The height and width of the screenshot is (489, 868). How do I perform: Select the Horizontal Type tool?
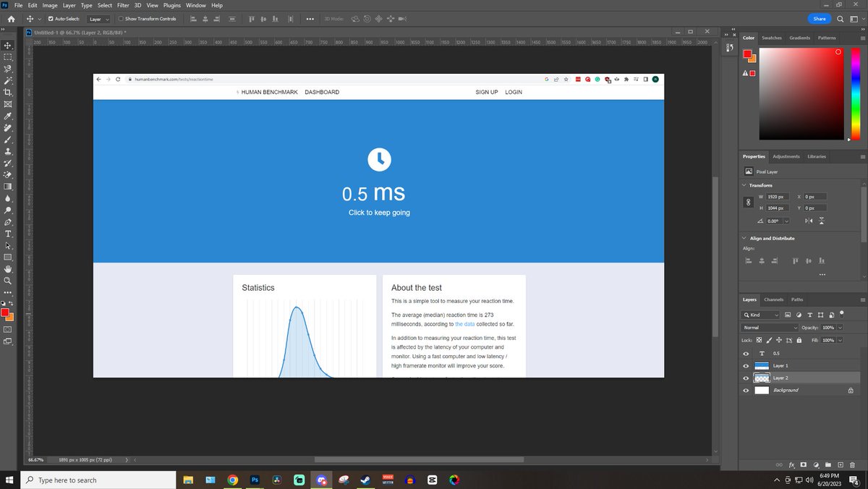[8, 234]
